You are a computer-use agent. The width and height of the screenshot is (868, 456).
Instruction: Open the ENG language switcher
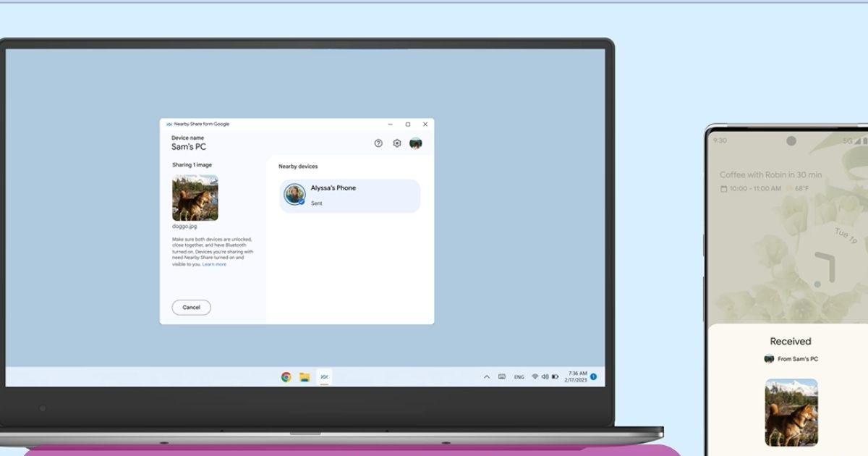coord(519,377)
